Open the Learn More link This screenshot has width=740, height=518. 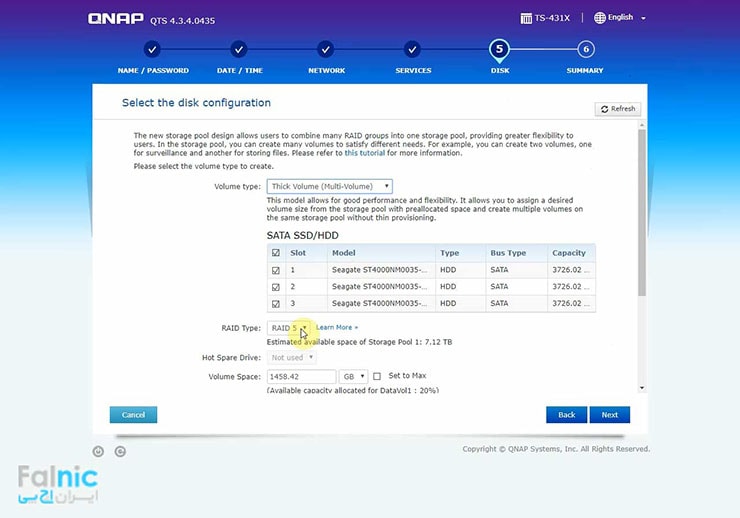336,328
